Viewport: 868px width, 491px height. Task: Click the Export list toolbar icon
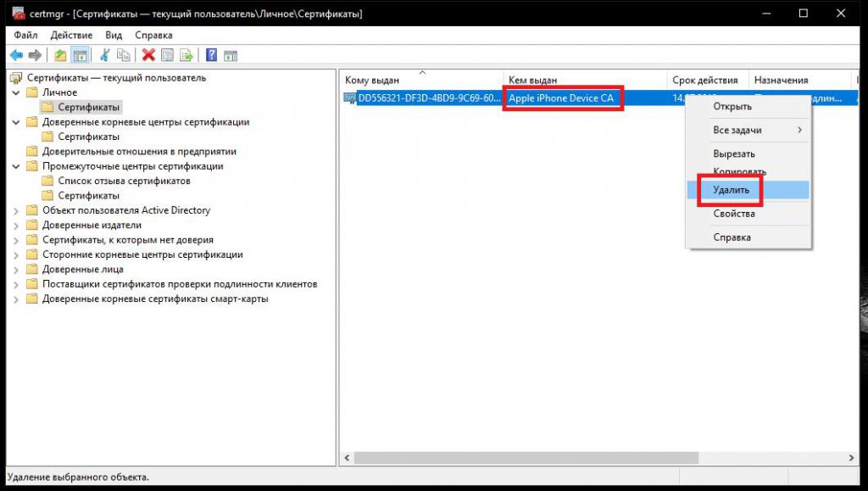pyautogui.click(x=186, y=55)
